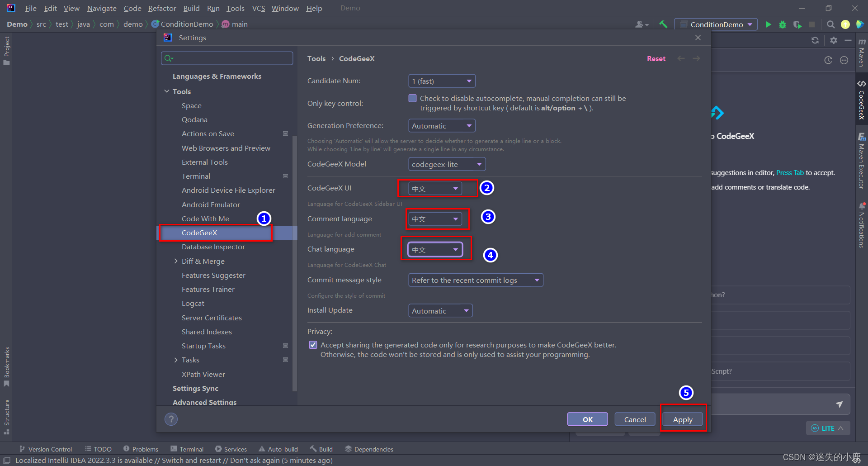
Task: Open the LITE model selector
Action: click(x=827, y=428)
